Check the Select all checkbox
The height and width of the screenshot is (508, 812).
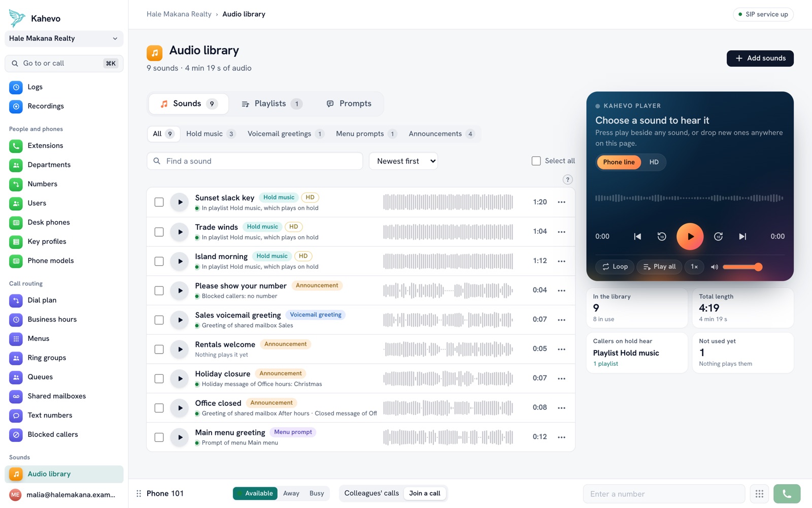pyautogui.click(x=536, y=161)
